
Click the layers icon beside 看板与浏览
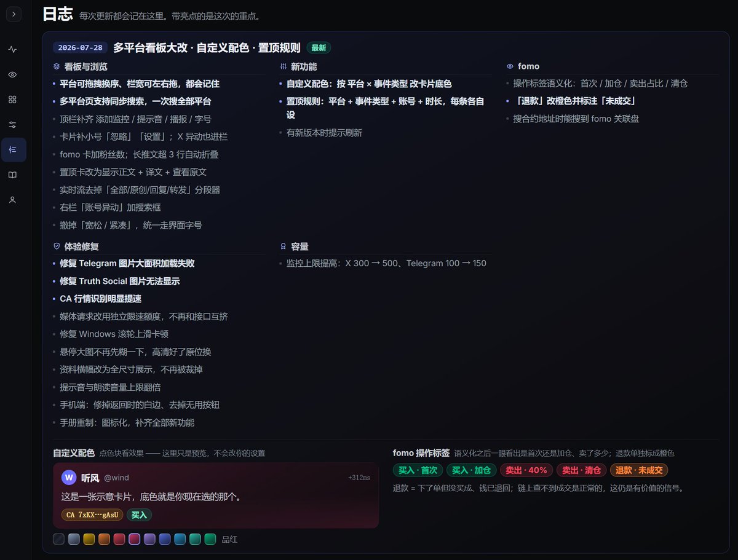click(57, 66)
